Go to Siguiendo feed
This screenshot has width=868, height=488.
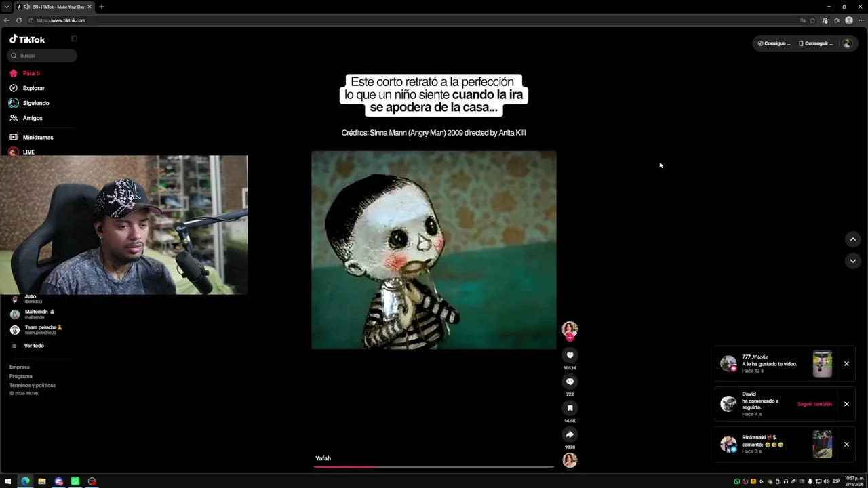tap(36, 103)
